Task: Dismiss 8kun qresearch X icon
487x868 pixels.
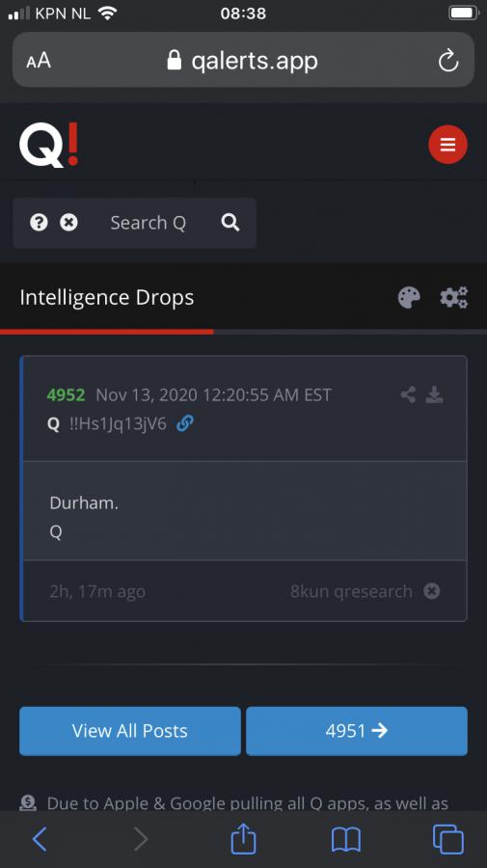Action: tap(432, 591)
